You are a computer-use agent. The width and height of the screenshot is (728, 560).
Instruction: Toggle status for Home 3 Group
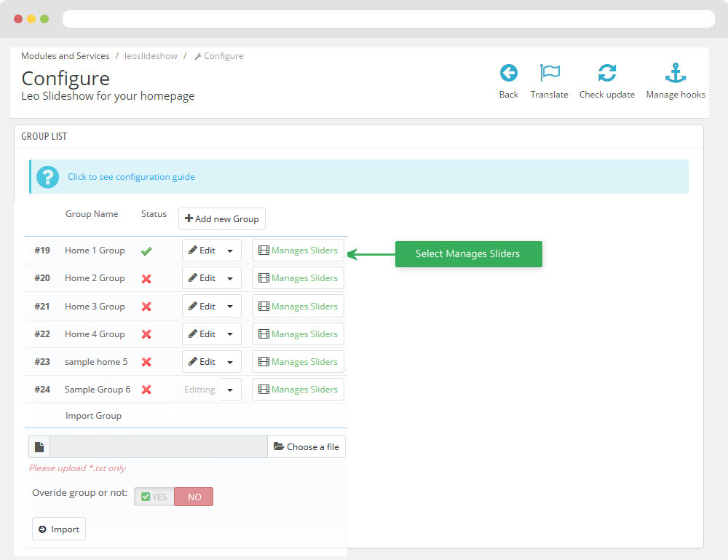[x=146, y=307]
